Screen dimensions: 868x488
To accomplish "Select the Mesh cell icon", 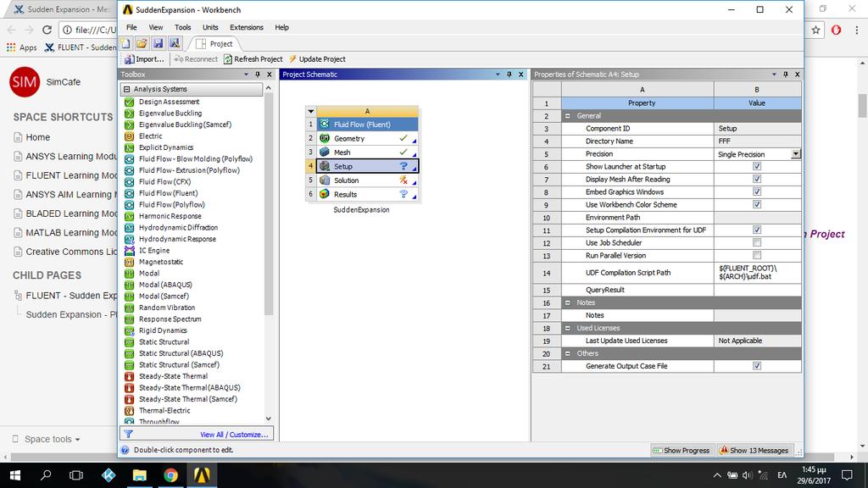I will (325, 152).
